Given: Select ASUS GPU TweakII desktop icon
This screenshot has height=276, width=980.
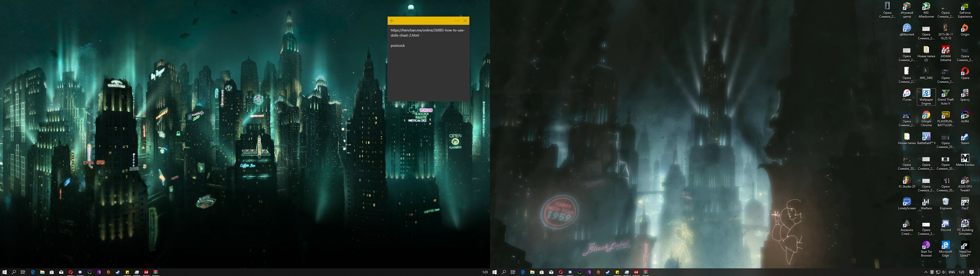Looking at the screenshot, I should click(965, 184).
